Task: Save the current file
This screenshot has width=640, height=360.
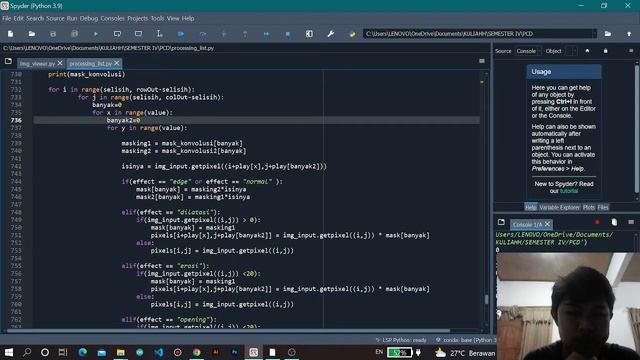Action: pyautogui.click(x=53, y=34)
